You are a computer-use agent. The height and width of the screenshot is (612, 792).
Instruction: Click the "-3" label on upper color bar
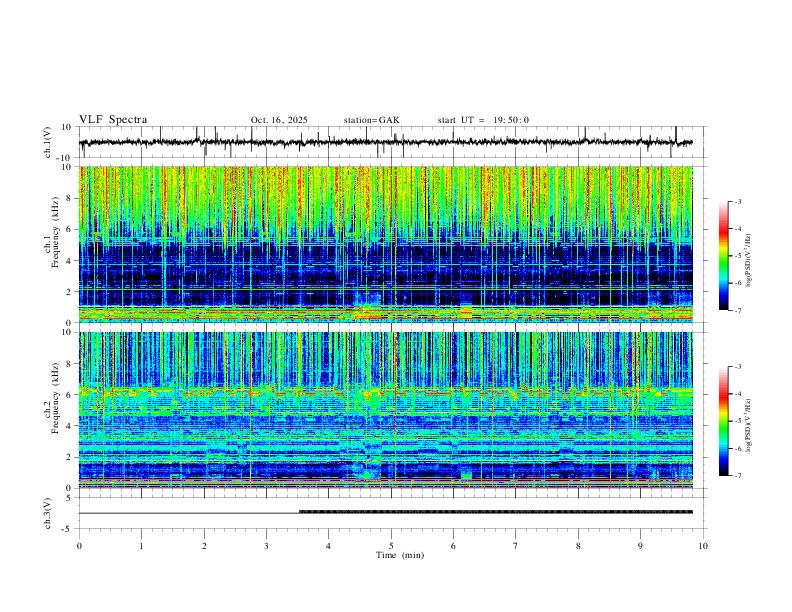738,201
